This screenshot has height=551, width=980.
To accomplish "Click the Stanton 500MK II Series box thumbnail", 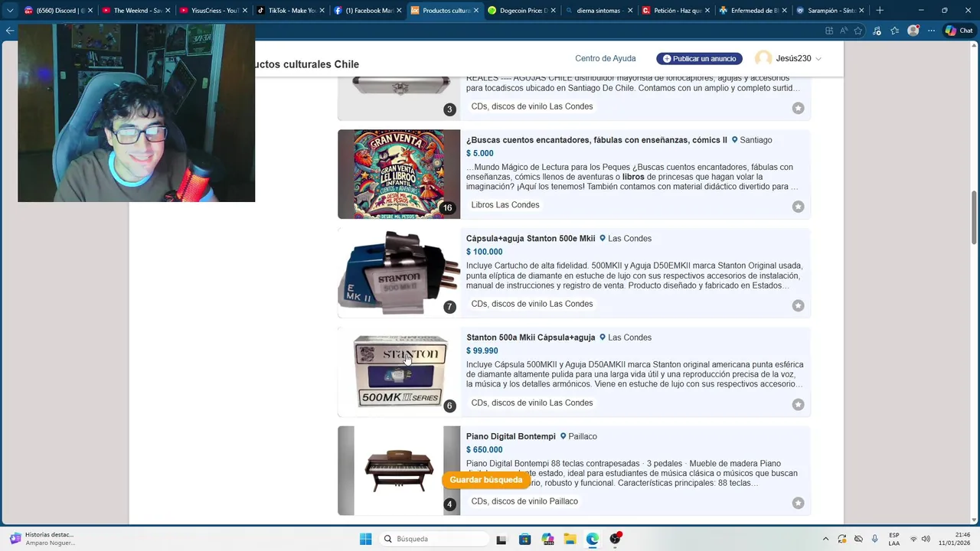I will [x=399, y=372].
